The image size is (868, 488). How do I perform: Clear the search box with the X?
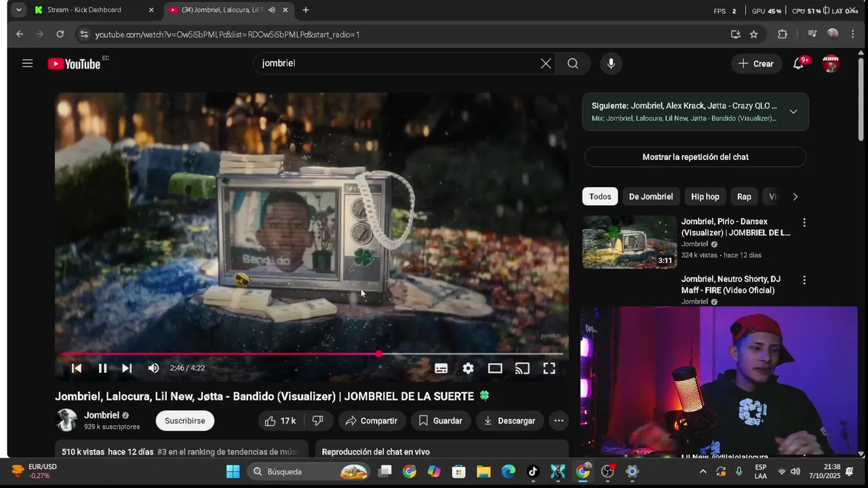(546, 63)
